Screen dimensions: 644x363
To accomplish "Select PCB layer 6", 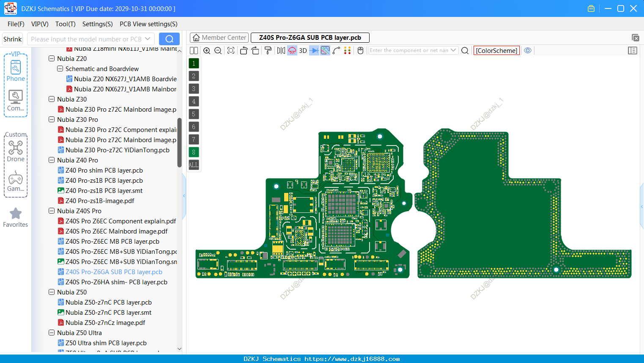I will point(194,127).
